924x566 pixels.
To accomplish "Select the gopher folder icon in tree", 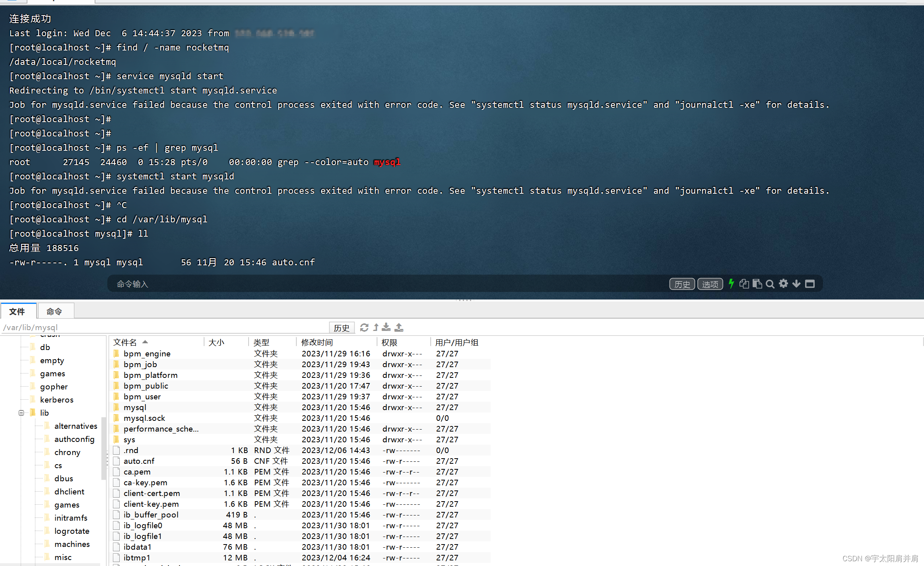I will pyautogui.click(x=33, y=387).
